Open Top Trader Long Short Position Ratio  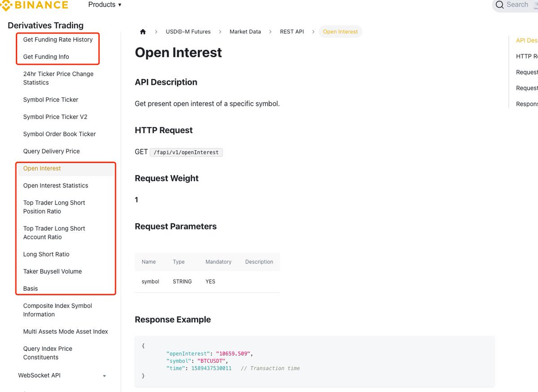pyautogui.click(x=54, y=207)
